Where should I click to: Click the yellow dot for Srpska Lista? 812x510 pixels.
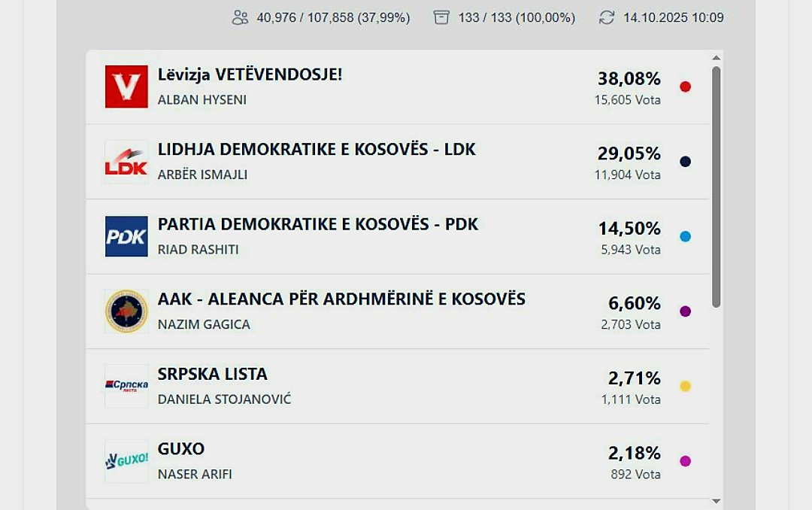[685, 386]
